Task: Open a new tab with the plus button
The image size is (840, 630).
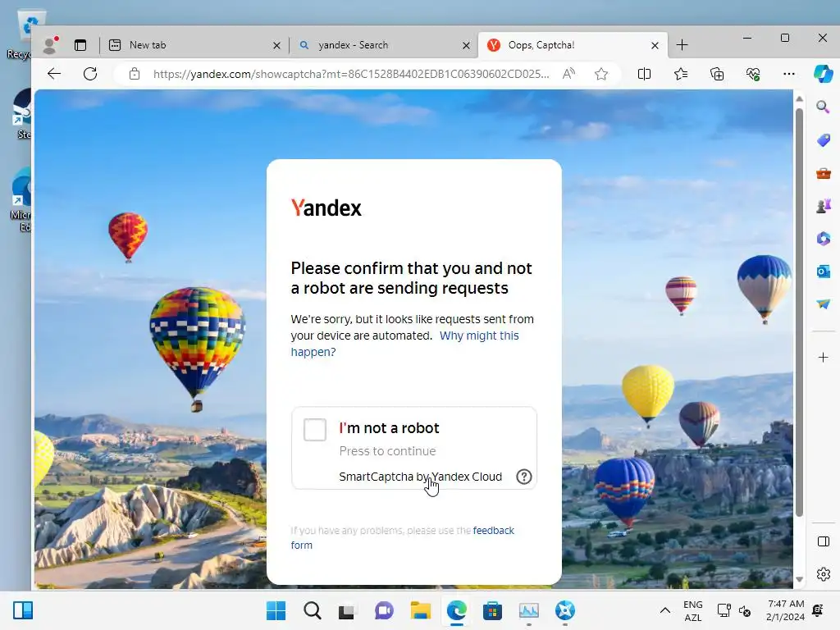Action: click(x=682, y=45)
